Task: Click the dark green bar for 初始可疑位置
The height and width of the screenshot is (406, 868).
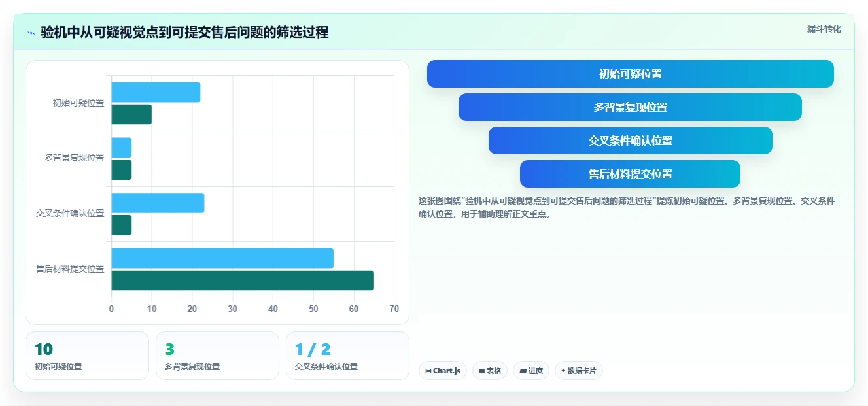Action: 131,114
